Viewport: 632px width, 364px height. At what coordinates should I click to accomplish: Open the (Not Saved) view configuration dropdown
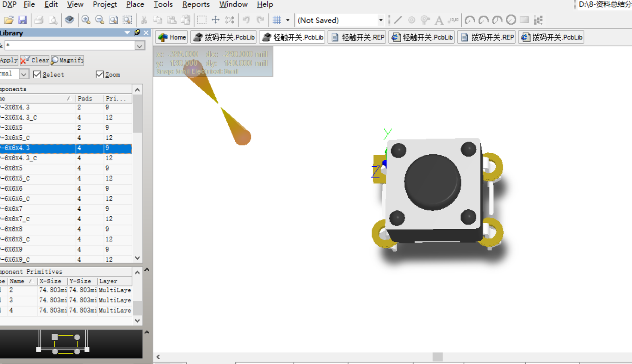(x=380, y=20)
